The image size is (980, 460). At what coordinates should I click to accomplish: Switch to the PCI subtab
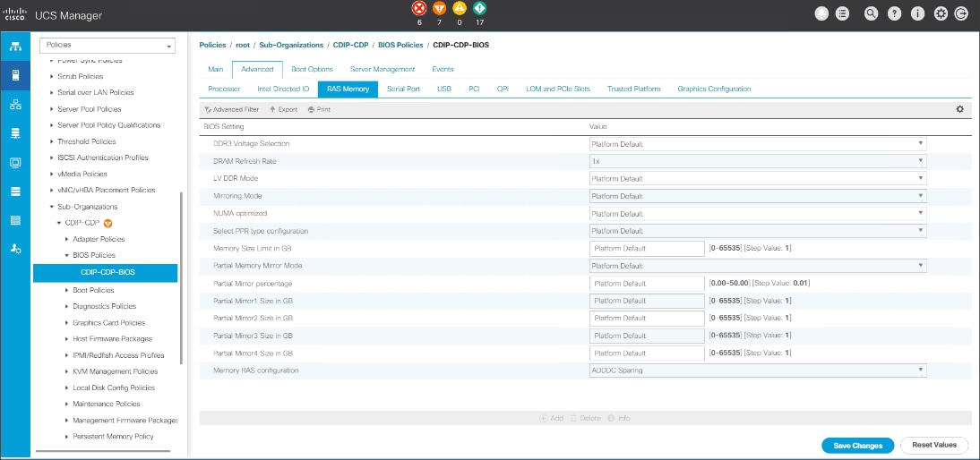point(475,89)
